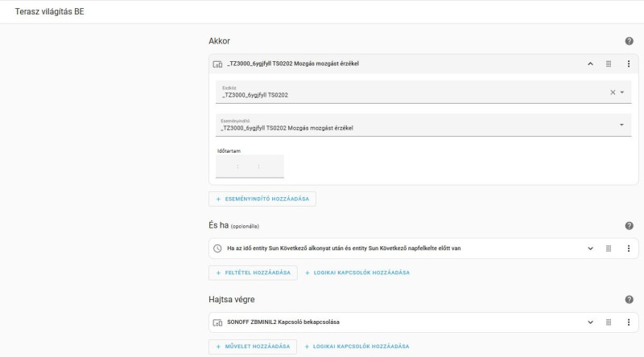The width and height of the screenshot is (644, 357).
Task: Expand the Sun time condition row
Action: tap(590, 248)
